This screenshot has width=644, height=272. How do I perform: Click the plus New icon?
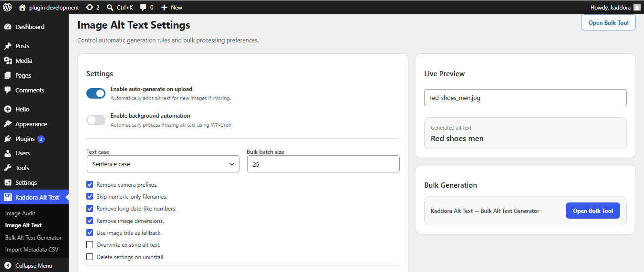[x=164, y=8]
